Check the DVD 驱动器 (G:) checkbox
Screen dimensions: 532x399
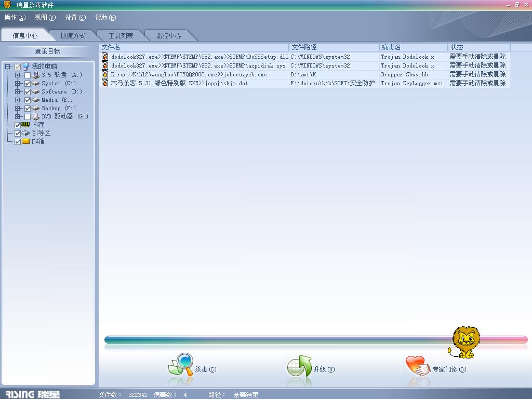(28, 117)
